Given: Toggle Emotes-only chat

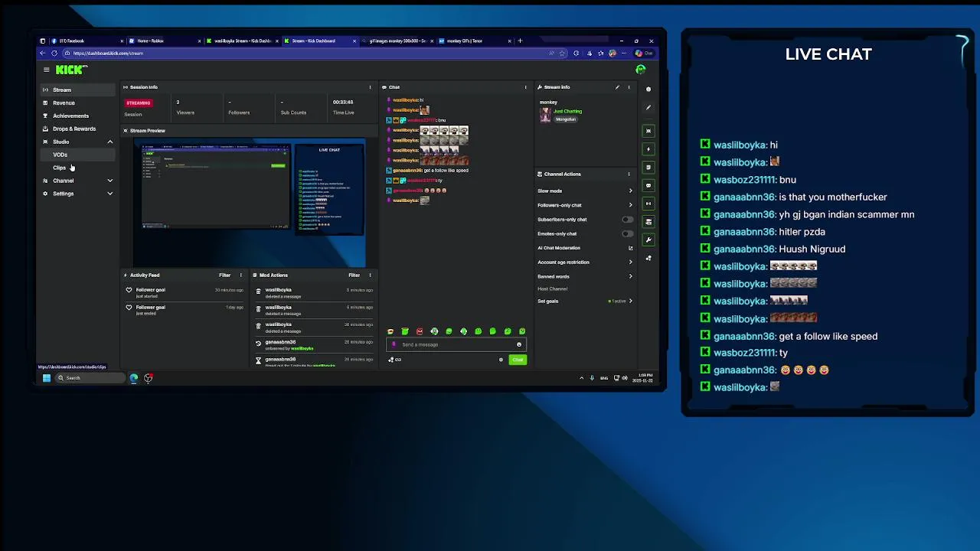Looking at the screenshot, I should click(x=627, y=234).
